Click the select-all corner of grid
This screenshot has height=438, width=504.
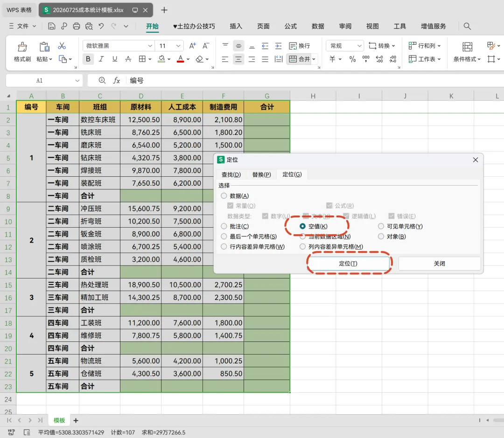(x=8, y=96)
